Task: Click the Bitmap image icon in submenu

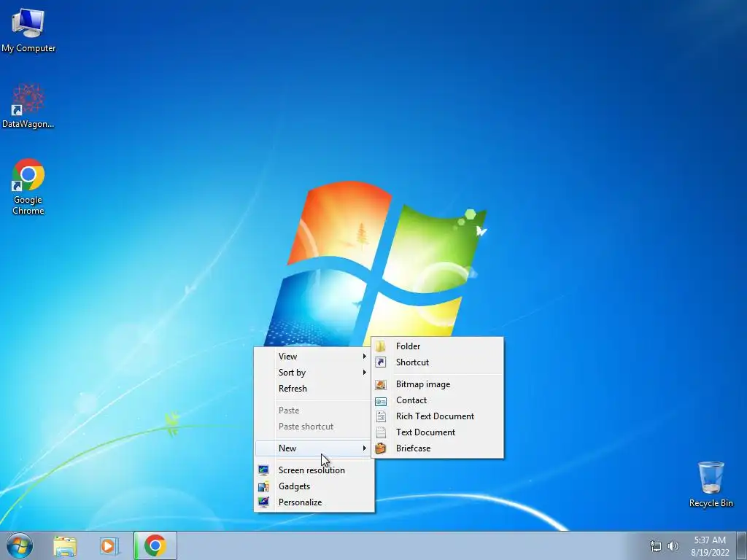Action: (381, 384)
